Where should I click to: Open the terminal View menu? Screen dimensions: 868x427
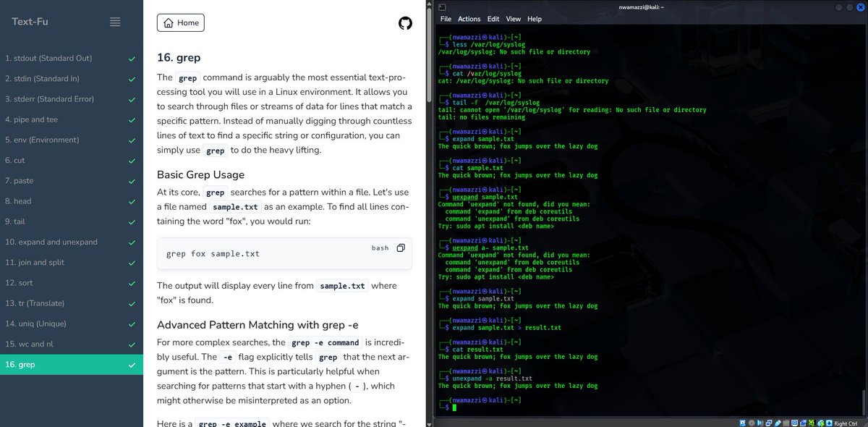tap(514, 19)
